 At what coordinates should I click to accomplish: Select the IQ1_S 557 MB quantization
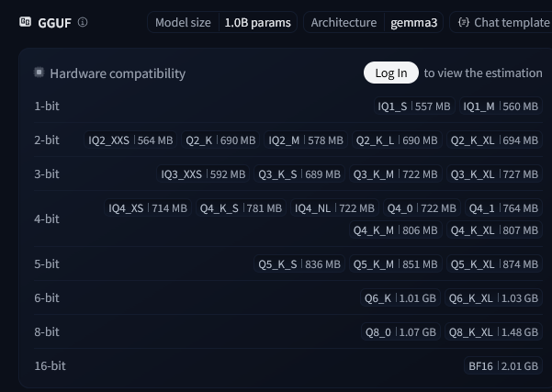(414, 106)
